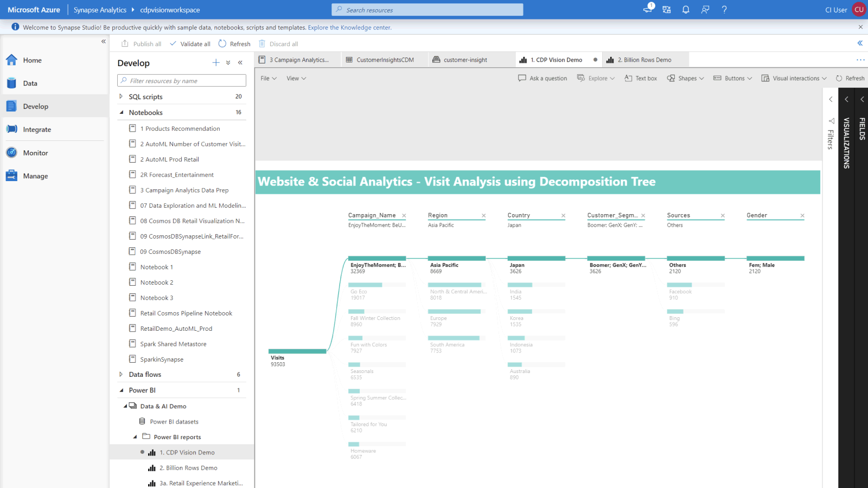Click Ask a question button
Viewport: 868px width, 488px height.
(x=542, y=79)
